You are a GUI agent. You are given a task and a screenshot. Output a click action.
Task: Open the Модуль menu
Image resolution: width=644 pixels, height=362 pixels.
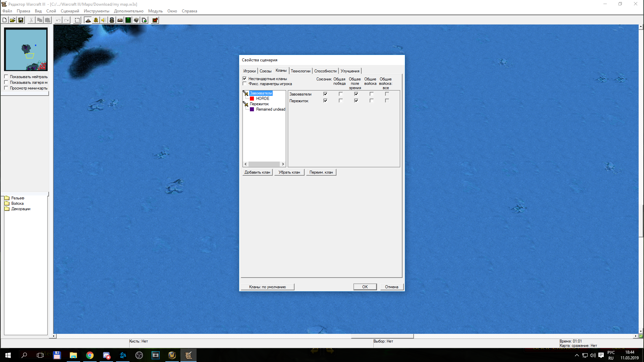click(155, 11)
